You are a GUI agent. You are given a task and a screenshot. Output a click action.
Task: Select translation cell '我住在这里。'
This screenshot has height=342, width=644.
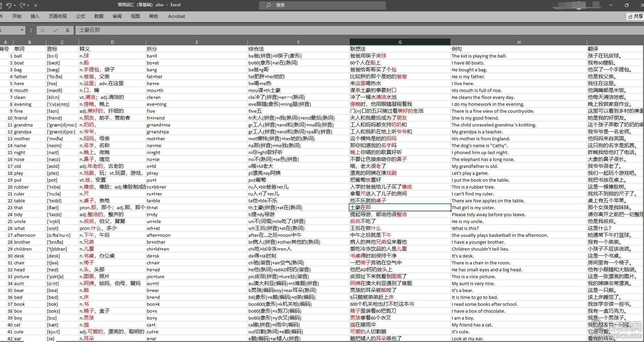615,83
